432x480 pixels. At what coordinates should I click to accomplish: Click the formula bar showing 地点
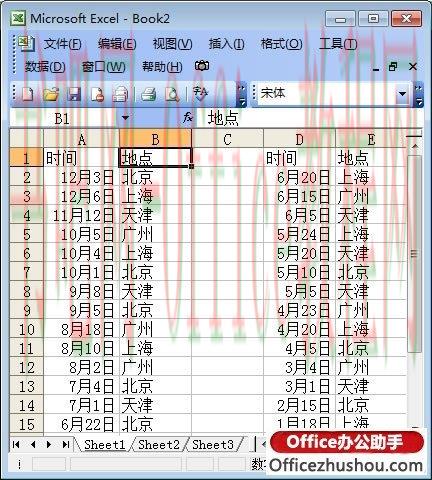(310, 118)
